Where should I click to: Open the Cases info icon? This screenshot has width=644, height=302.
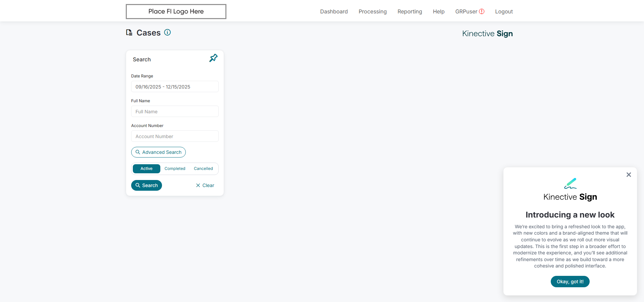[167, 32]
